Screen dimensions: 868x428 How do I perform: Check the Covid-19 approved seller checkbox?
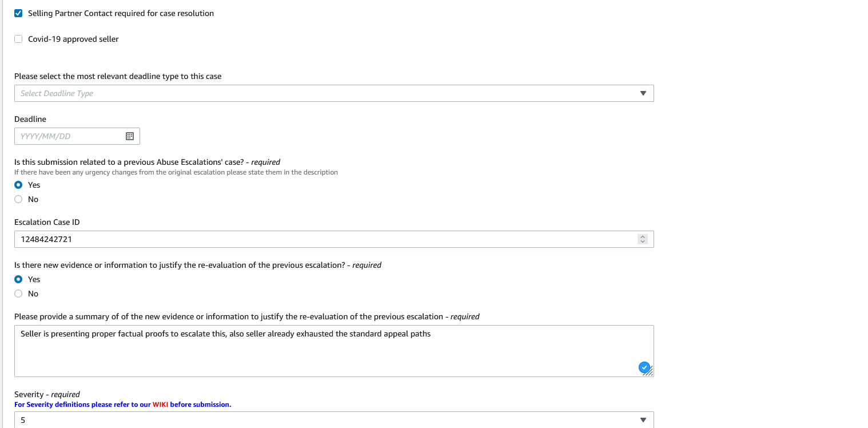pos(18,39)
